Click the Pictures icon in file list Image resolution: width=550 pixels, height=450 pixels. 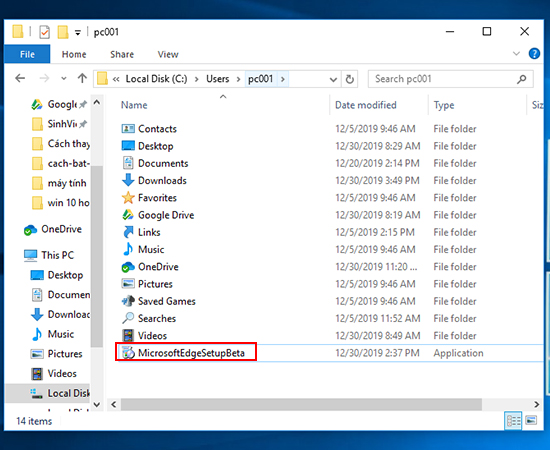tap(128, 283)
